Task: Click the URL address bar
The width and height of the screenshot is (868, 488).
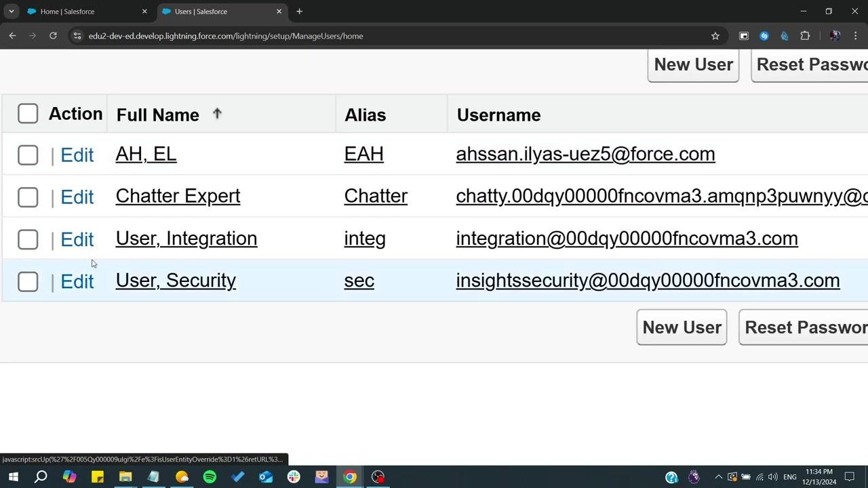Action: click(393, 36)
